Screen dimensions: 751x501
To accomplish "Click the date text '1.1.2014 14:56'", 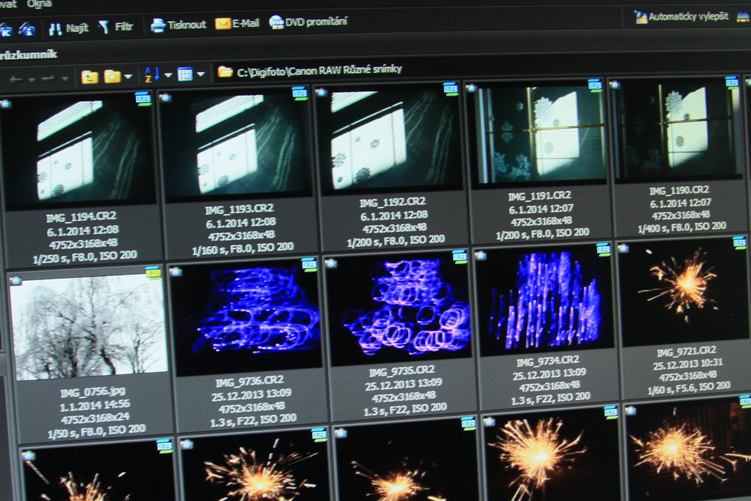I will 94,406.
